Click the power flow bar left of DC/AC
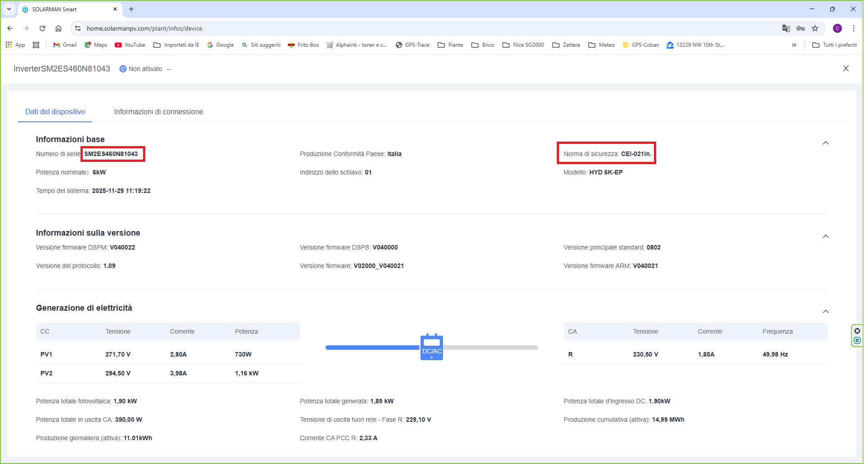Viewport: 868px width, 464px height. [x=372, y=348]
